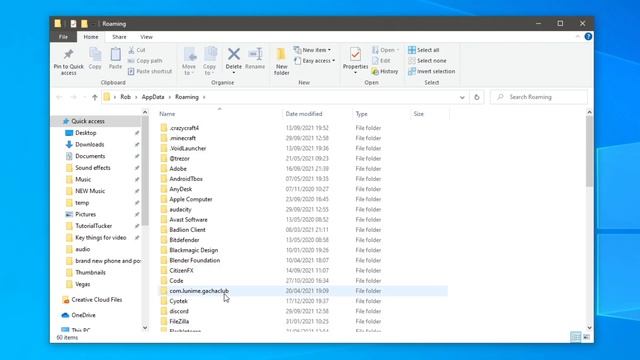Screen dimensions: 640x360
Task: Open the recent locations dropdown arrow
Action: click(84, 97)
